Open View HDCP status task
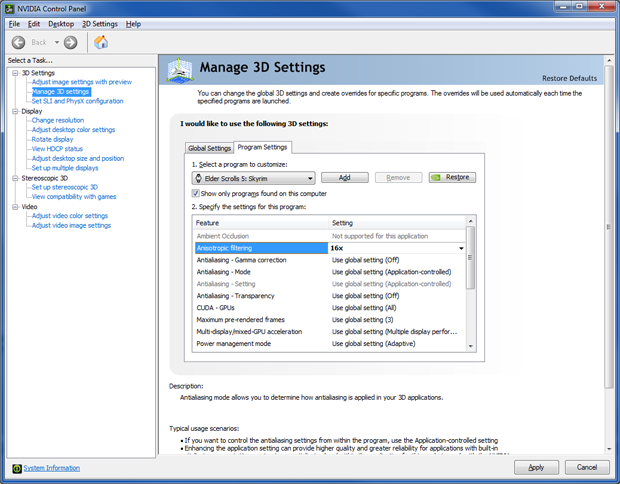This screenshot has height=484, width=620. [x=57, y=149]
